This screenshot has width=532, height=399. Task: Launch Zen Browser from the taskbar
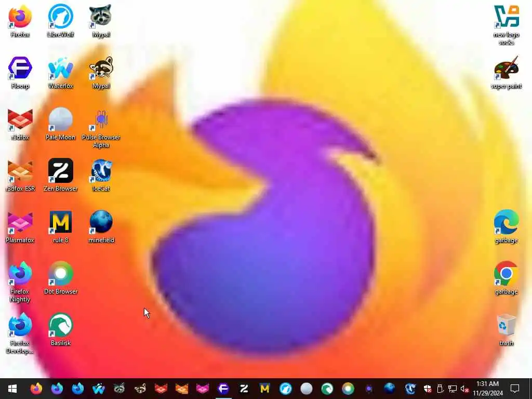(244, 389)
